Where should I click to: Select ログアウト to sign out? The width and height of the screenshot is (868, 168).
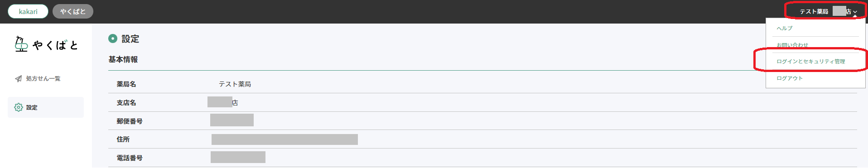(790, 78)
